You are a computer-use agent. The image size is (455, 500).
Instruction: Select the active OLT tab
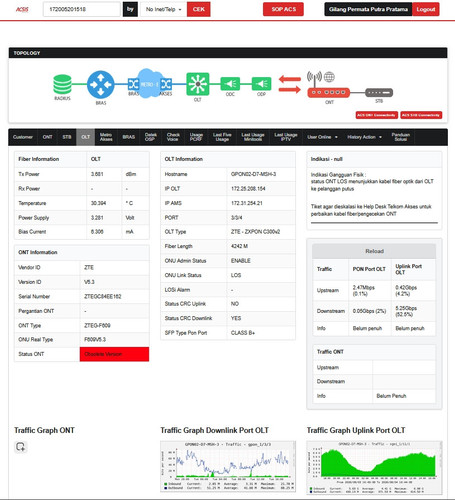click(86, 137)
